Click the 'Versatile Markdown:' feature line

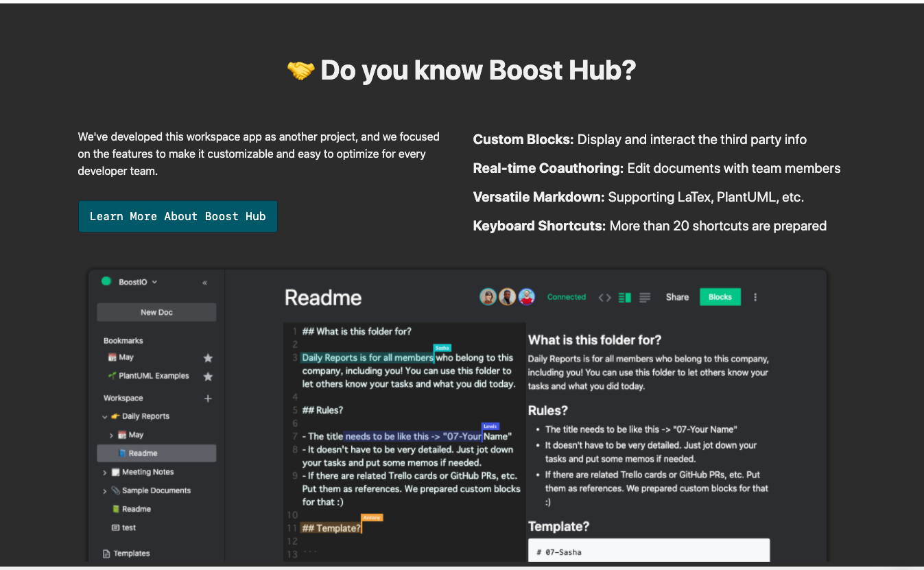point(639,197)
